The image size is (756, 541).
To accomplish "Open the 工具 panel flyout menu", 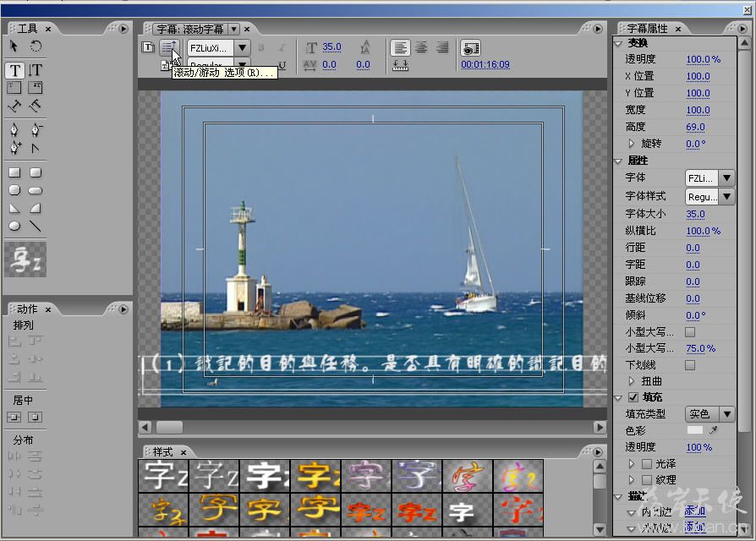I will click(x=123, y=29).
